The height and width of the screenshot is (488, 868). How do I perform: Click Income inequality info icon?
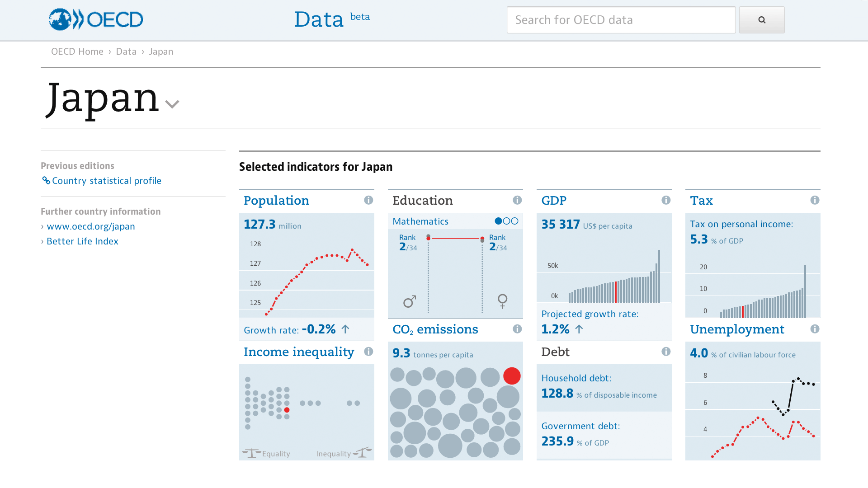(x=368, y=352)
